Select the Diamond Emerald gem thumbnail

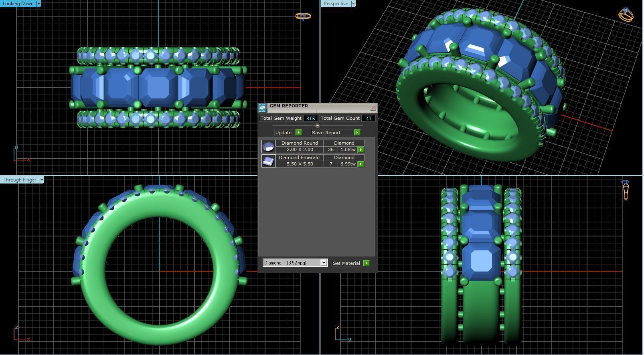(268, 161)
